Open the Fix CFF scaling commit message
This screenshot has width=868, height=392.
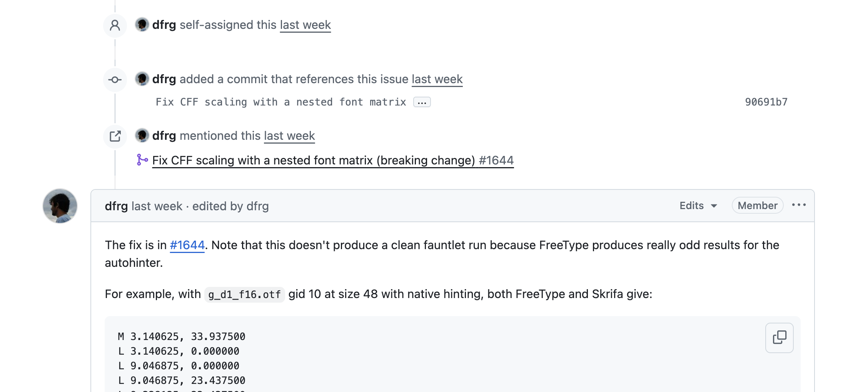coord(281,102)
